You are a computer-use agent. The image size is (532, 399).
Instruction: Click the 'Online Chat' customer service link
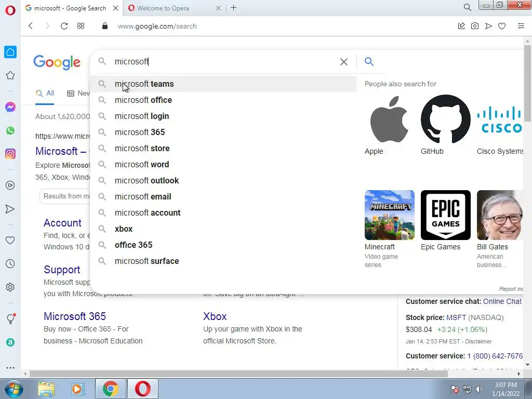(502, 301)
